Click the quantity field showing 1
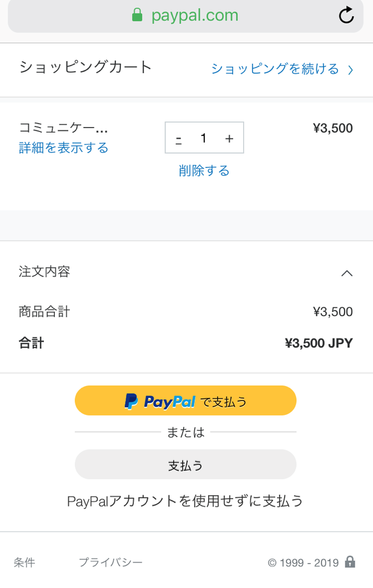 tap(204, 138)
